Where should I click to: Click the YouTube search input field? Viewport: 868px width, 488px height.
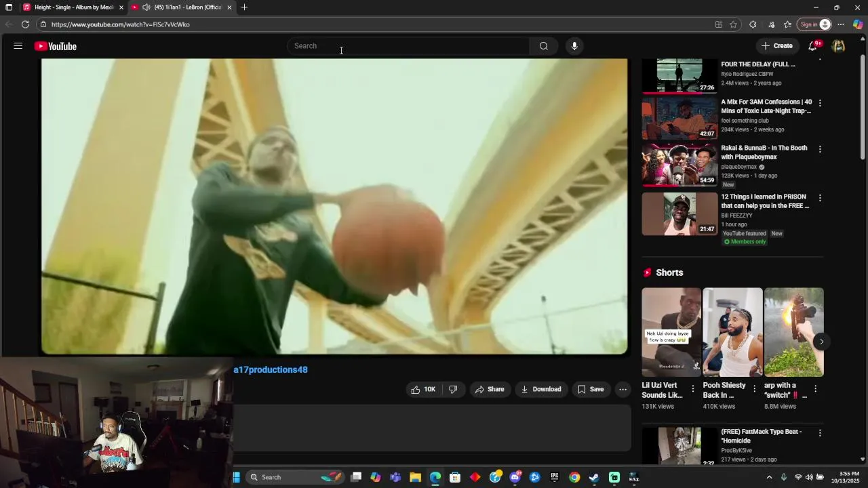coord(408,46)
